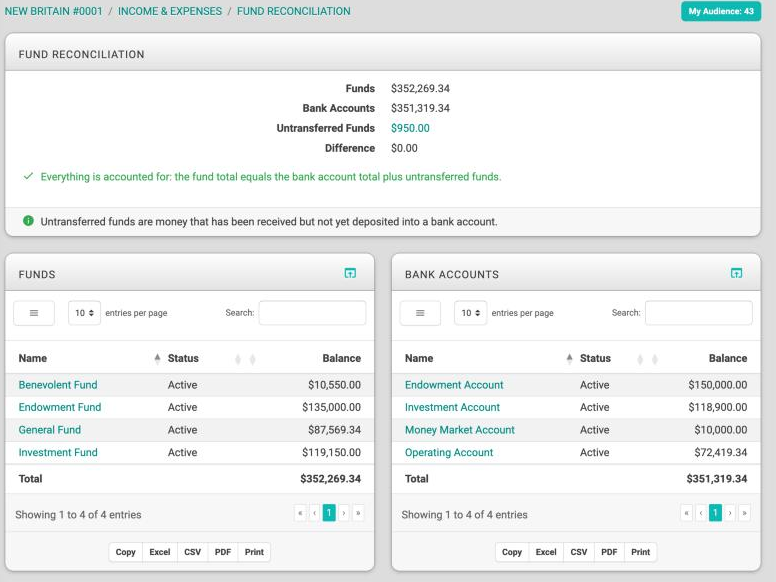Export Bank Accounts table to Excel
The width and height of the screenshot is (776, 582).
coord(546,552)
